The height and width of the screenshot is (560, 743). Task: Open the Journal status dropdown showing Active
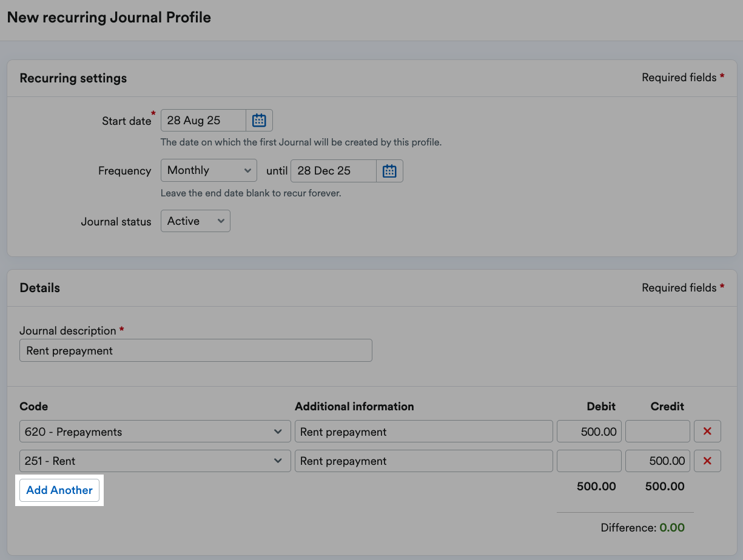point(195,221)
